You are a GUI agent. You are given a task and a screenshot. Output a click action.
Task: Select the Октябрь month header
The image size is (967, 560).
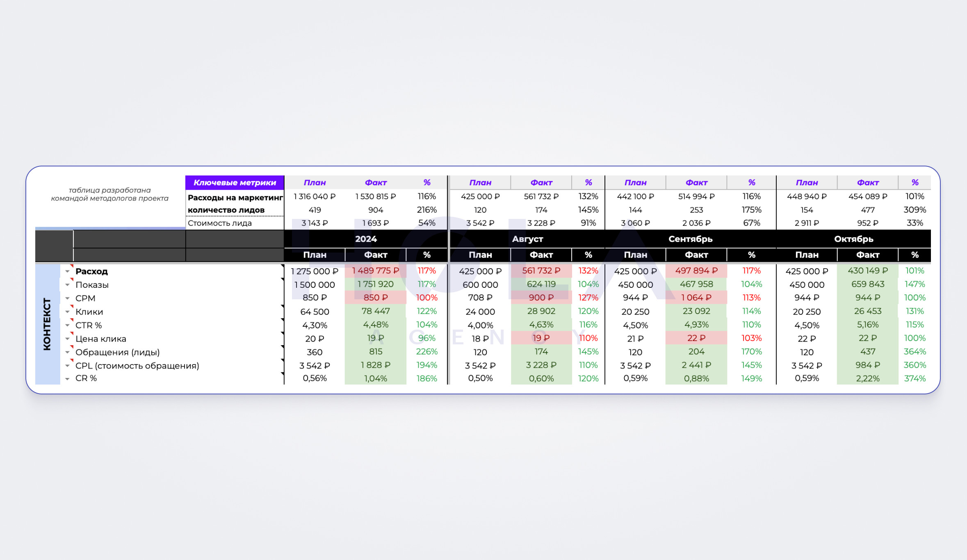(853, 239)
